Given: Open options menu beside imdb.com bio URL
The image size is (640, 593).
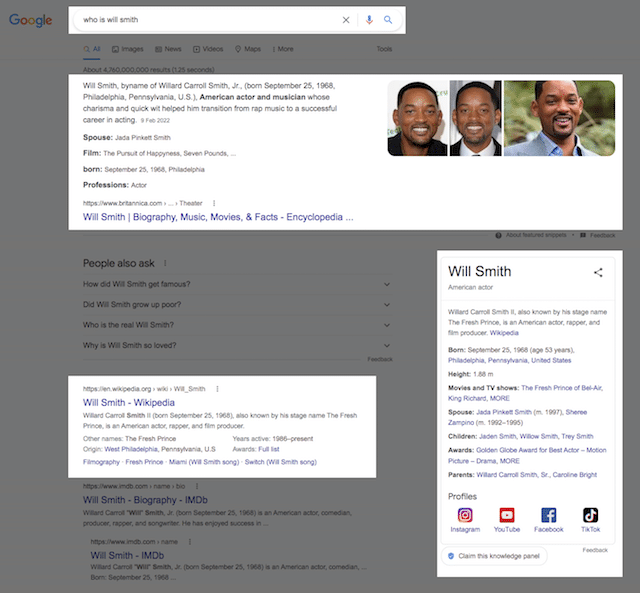Looking at the screenshot, I should (197, 486).
